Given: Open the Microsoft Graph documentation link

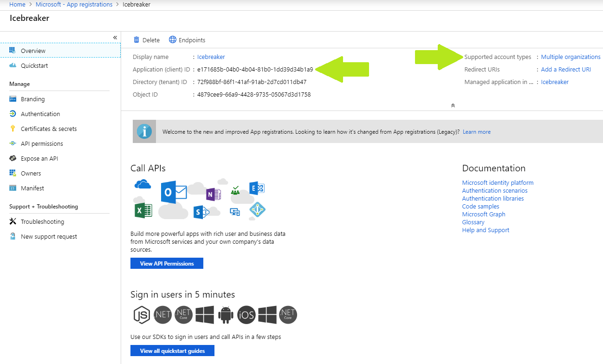Looking at the screenshot, I should click(x=484, y=214).
